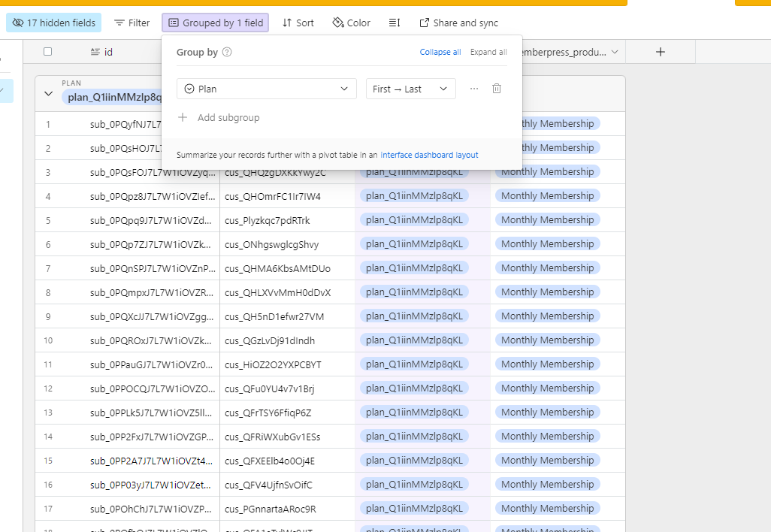
Task: Expand the memberpress_product column menu
Action: (x=615, y=52)
